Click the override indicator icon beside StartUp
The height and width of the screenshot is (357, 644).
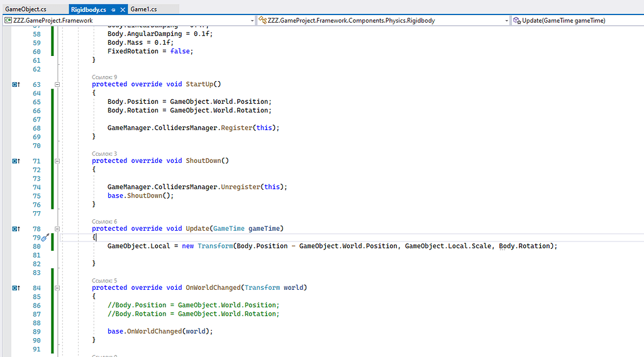click(x=16, y=84)
